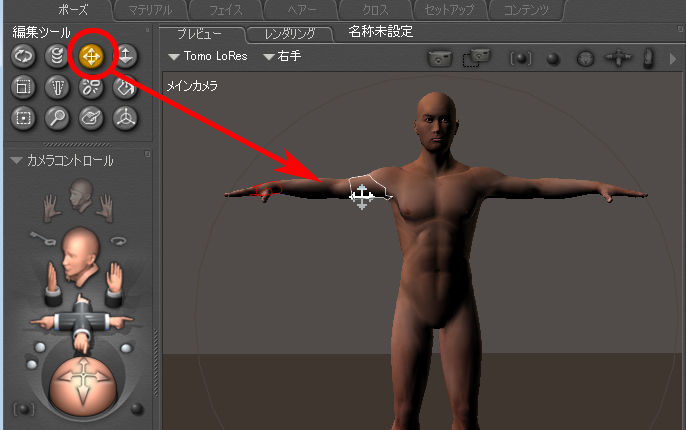This screenshot has height=430, width=686.
Task: Open the 右手 body part dropdown
Action: point(282,56)
